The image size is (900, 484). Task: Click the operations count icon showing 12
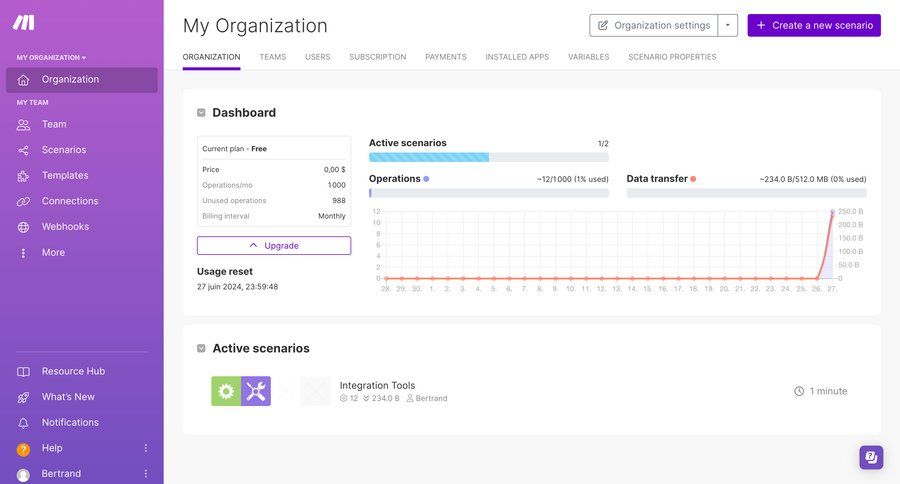(x=343, y=398)
